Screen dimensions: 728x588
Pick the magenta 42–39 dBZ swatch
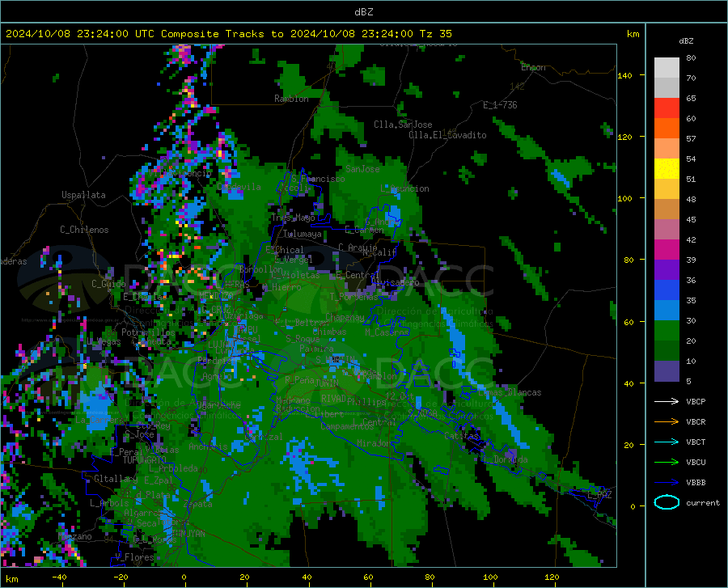tap(667, 250)
